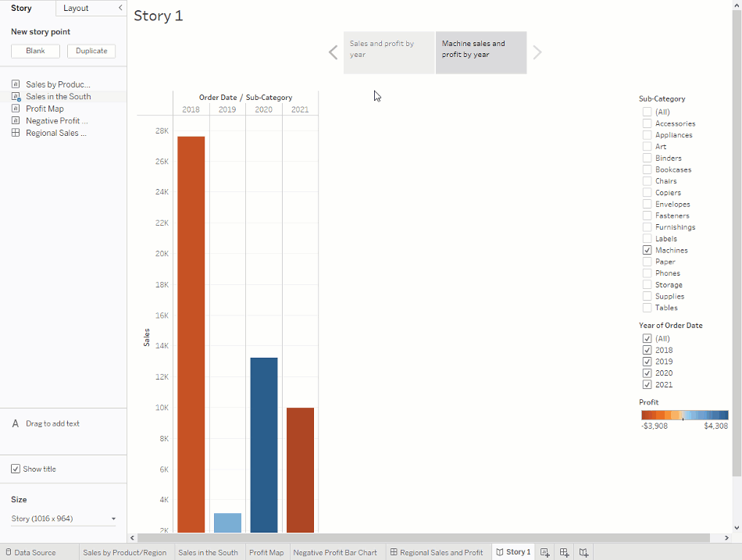Click the New Worksheet icon in bottom tab bar
The image size is (742, 560).
pyautogui.click(x=545, y=552)
